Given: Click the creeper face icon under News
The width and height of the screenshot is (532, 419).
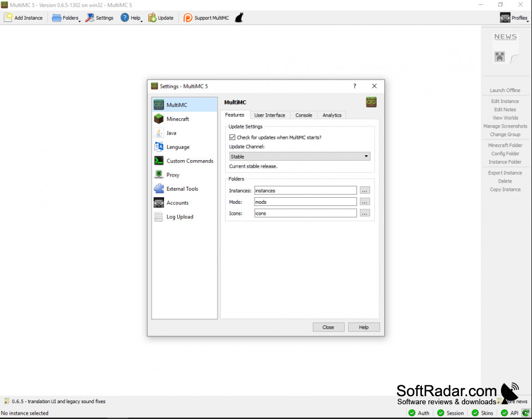Looking at the screenshot, I should pyautogui.click(x=499, y=57).
